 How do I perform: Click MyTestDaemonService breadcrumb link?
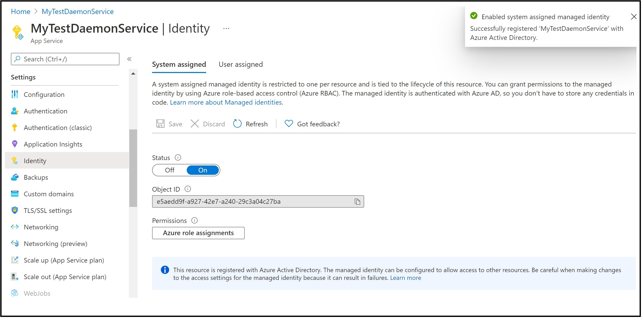[78, 12]
